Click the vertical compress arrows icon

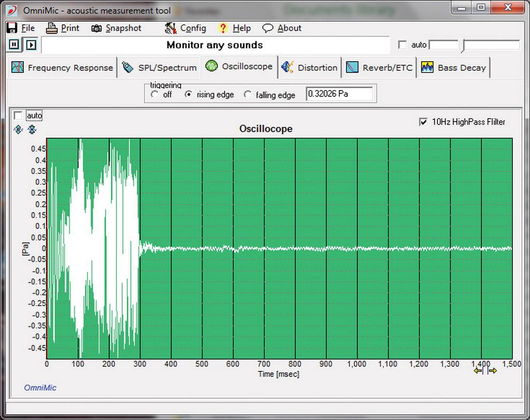tap(32, 129)
